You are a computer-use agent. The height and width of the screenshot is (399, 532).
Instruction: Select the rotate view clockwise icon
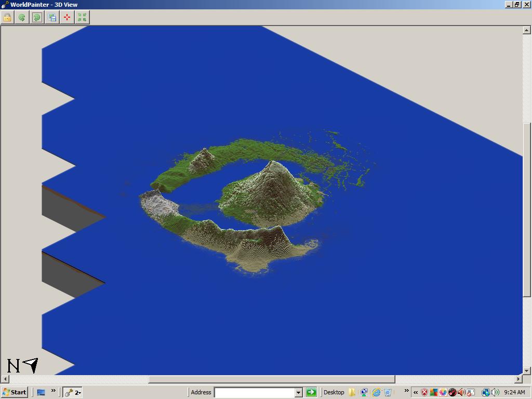click(36, 17)
